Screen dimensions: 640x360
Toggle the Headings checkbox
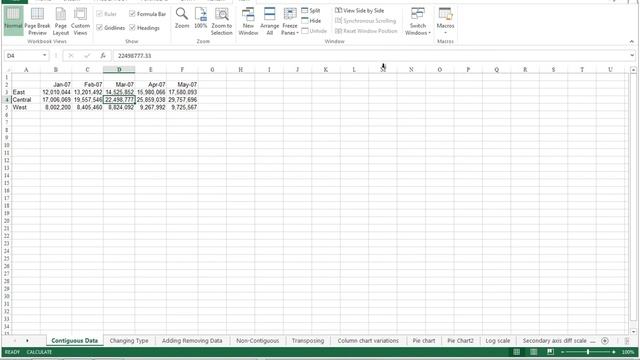144,28
